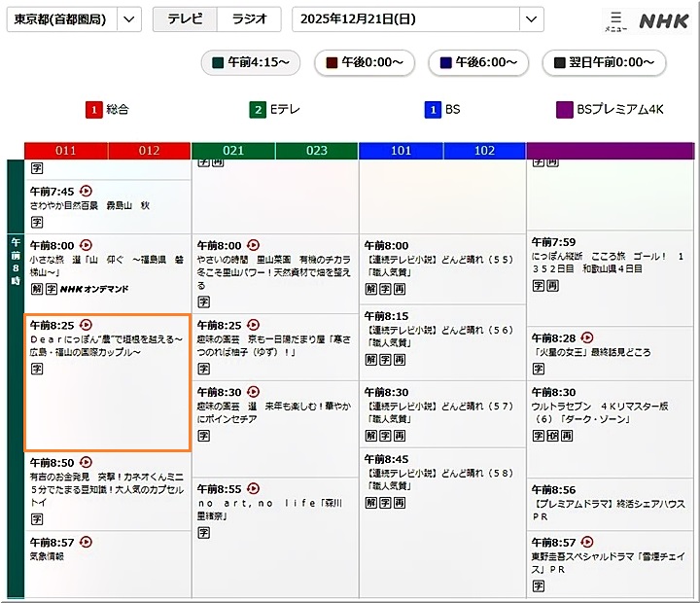Click play icon for 午前8:55 no art, no life
This screenshot has width=700, height=603.
(x=253, y=488)
